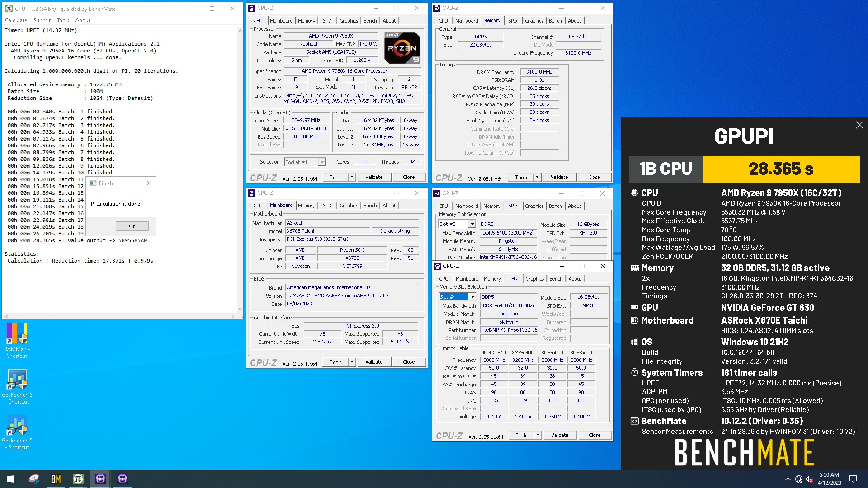Screen dimensions: 868x488
Task: Open the Windows Start menu
Action: point(11,479)
